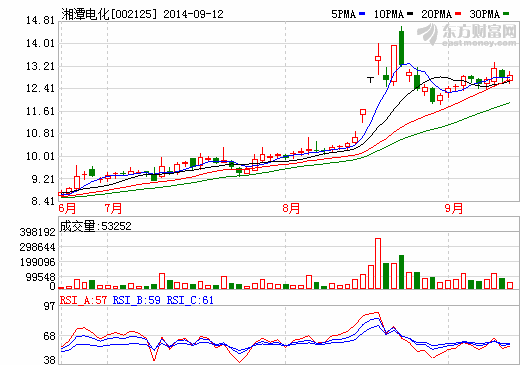The image size is (520, 365).
Task: Click the blue 5PMA legend color swatch
Action: pyautogui.click(x=362, y=14)
